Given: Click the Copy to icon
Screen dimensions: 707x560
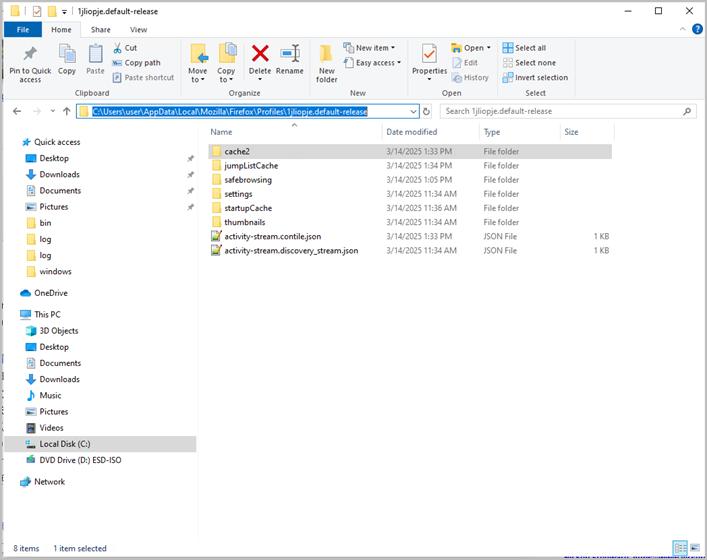Looking at the screenshot, I should click(227, 54).
